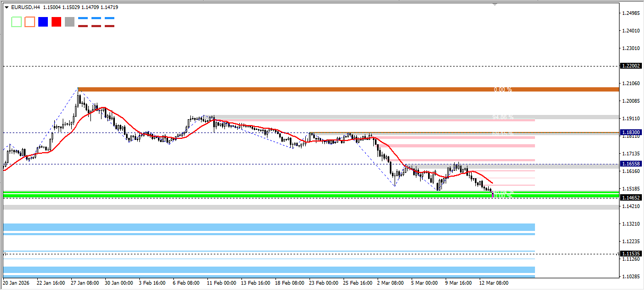Click the 30 Jan 00:00 time label
The height and width of the screenshot is (290, 644).
[119, 283]
